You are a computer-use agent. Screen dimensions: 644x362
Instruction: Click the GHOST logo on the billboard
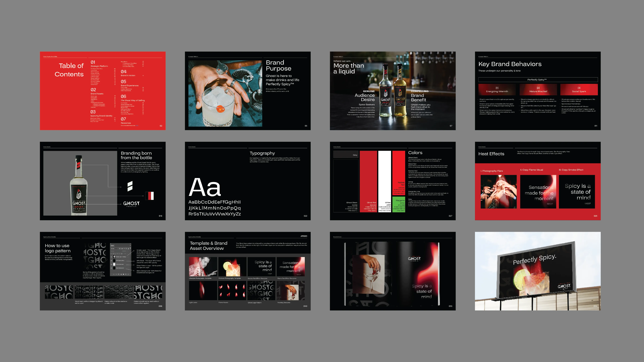564,286
